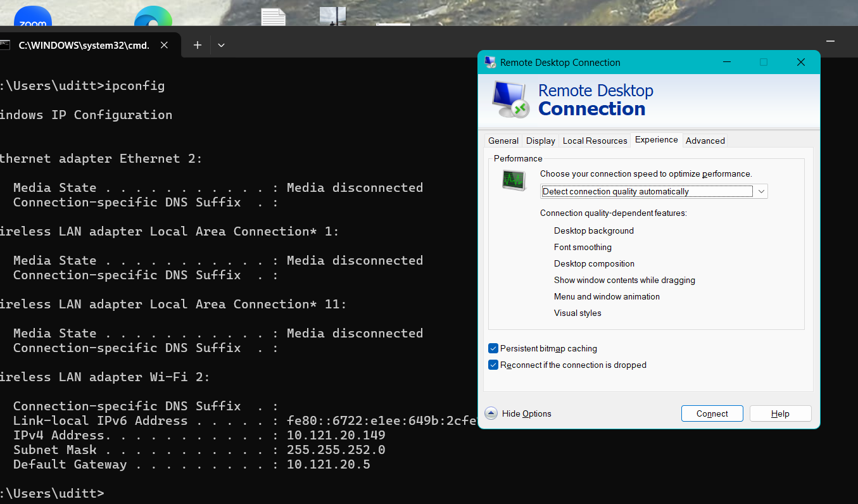This screenshot has height=504, width=858.
Task: Close the cmd.exe terminal tab
Action: coord(164,45)
